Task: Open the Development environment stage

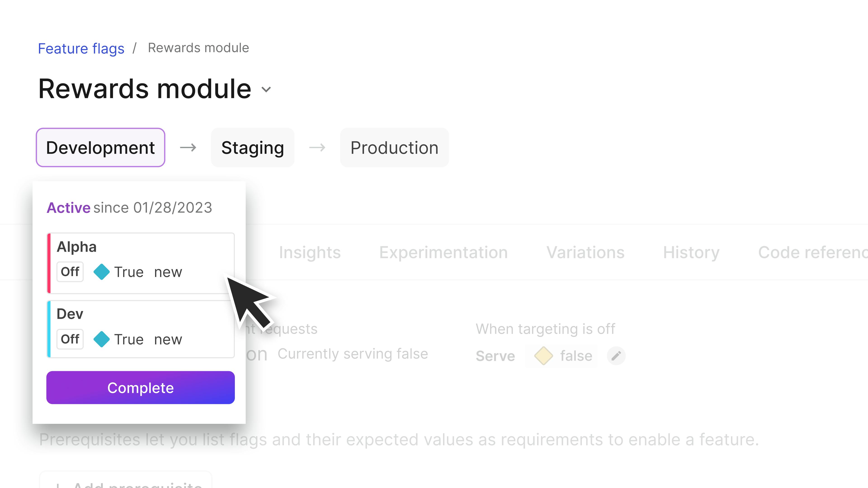Action: pyautogui.click(x=100, y=148)
